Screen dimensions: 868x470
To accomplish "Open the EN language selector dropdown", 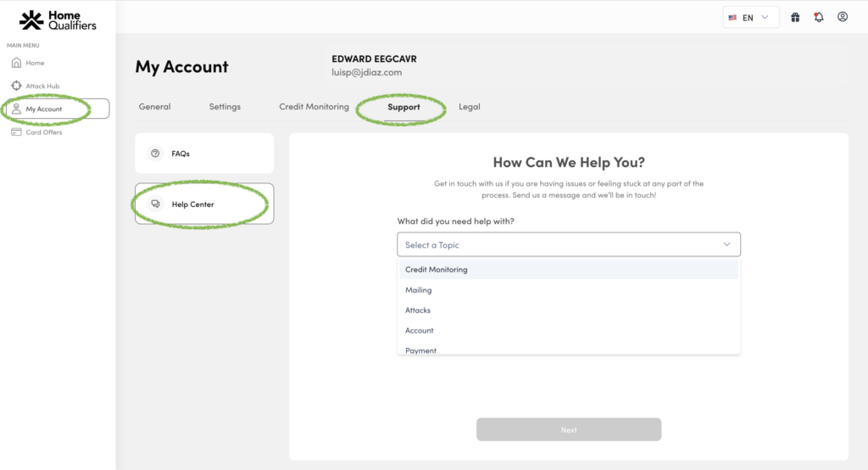I will pyautogui.click(x=751, y=17).
